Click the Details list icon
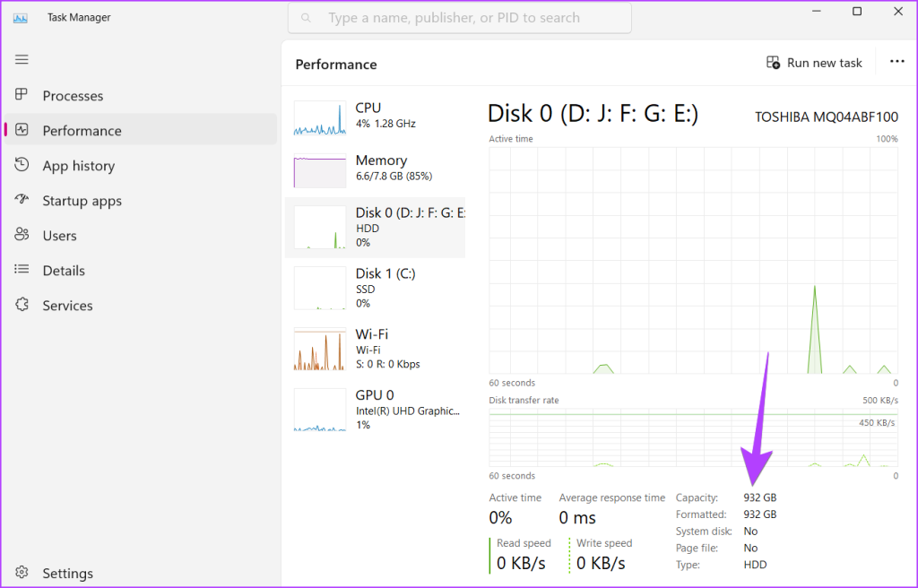The height and width of the screenshot is (588, 918). point(22,270)
